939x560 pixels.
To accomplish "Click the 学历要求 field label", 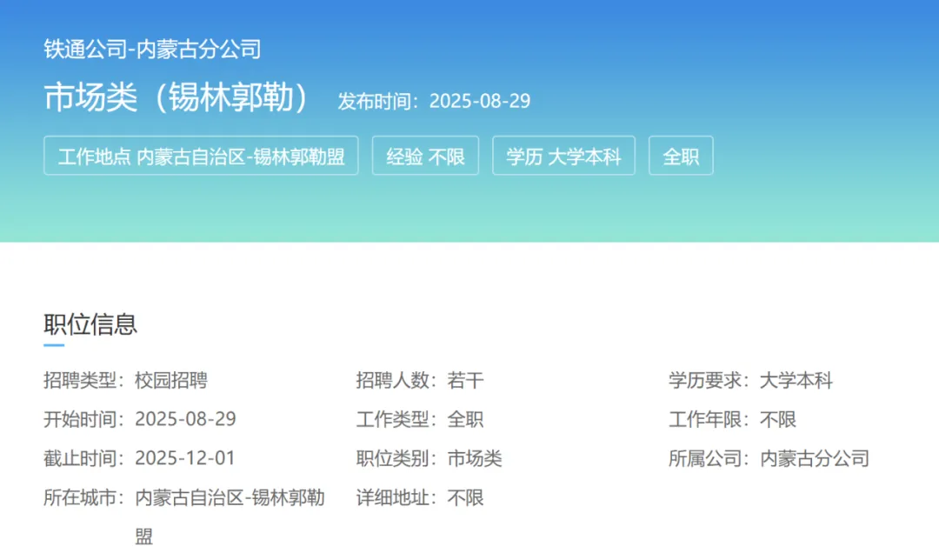I will pos(709,380).
